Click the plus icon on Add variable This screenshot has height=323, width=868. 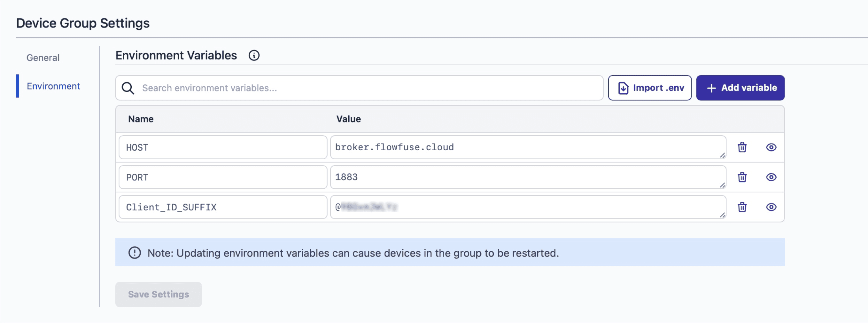tap(711, 88)
